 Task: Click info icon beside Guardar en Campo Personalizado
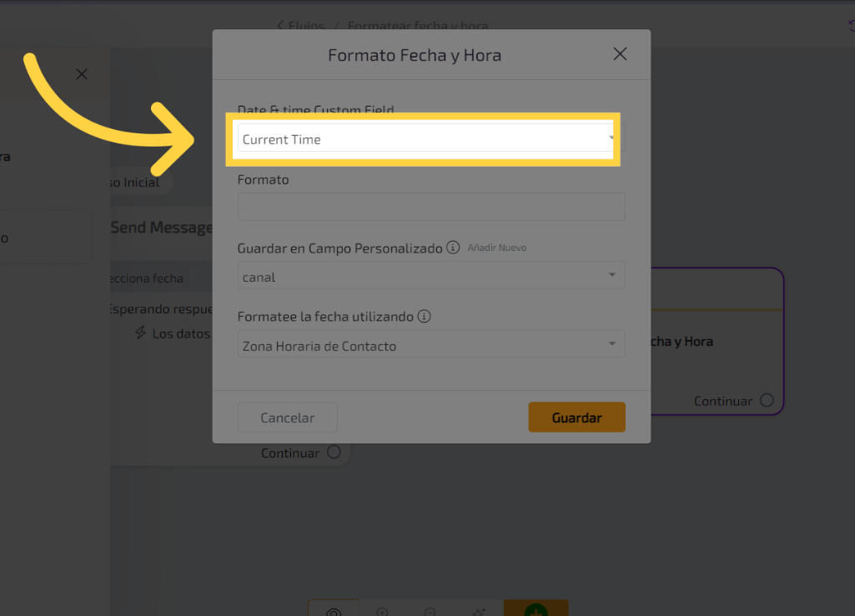click(453, 248)
